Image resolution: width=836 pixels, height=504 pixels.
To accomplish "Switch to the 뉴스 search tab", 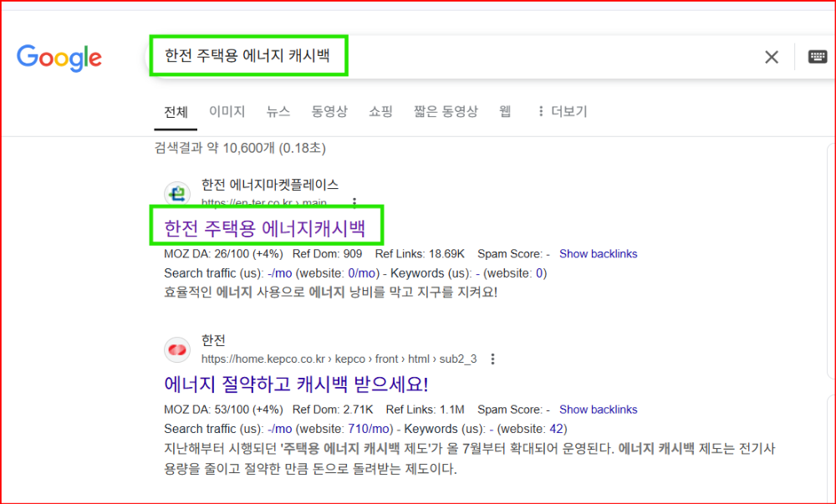I will [278, 110].
